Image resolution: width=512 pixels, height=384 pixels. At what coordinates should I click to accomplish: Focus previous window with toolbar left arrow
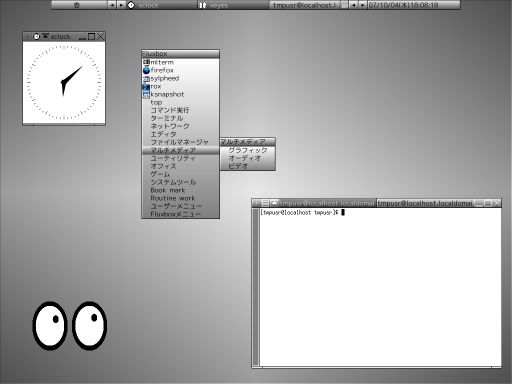click(354, 5)
